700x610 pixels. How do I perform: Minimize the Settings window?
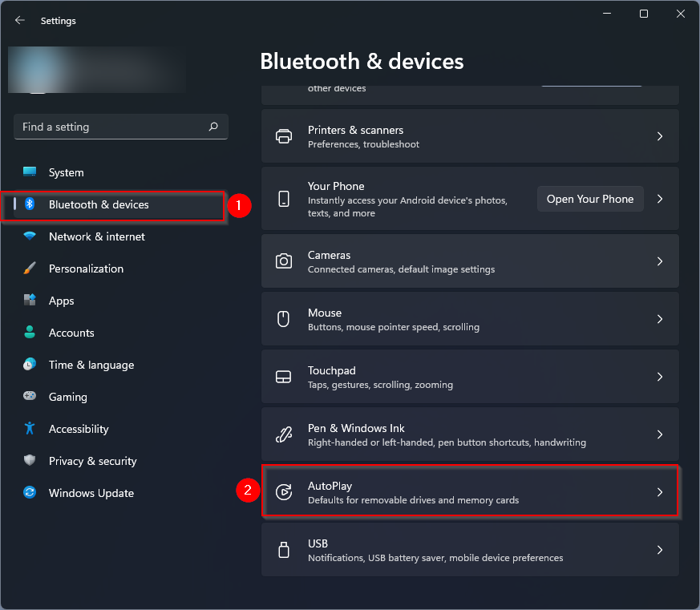point(607,14)
